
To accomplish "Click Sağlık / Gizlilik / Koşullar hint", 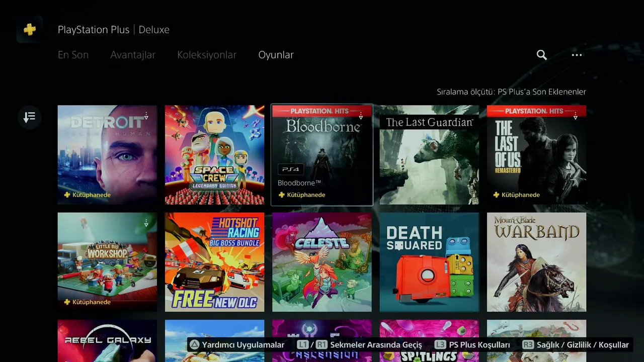I will (583, 345).
